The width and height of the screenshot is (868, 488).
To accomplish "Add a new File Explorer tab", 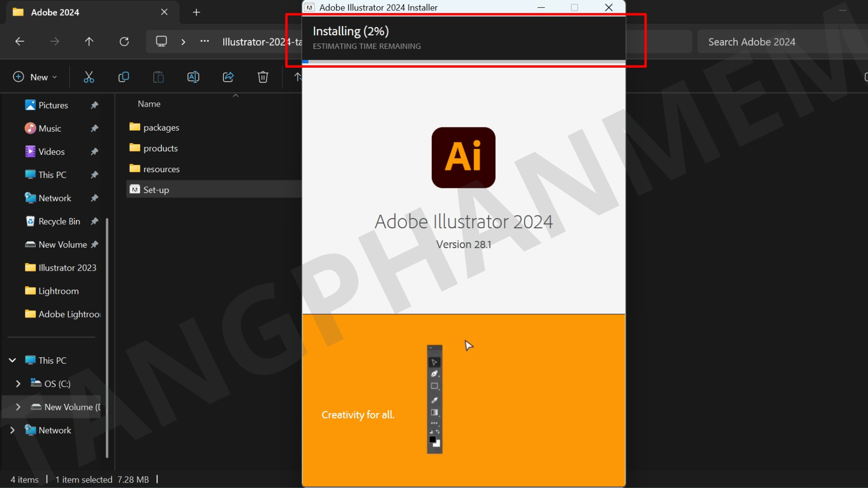I will [196, 12].
